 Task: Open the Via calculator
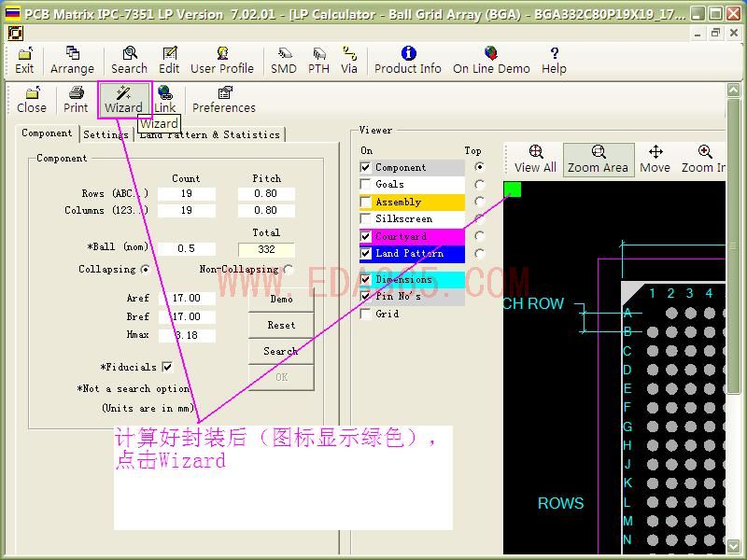[349, 61]
